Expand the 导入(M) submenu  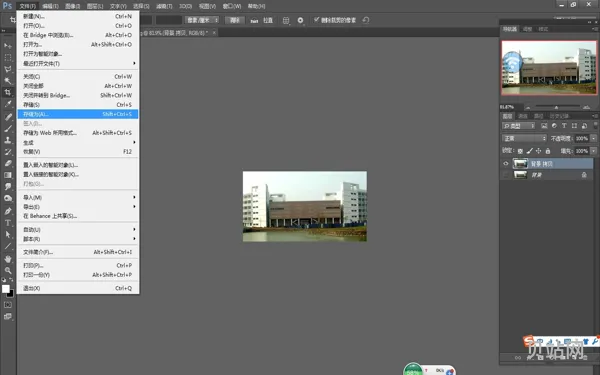(78, 197)
